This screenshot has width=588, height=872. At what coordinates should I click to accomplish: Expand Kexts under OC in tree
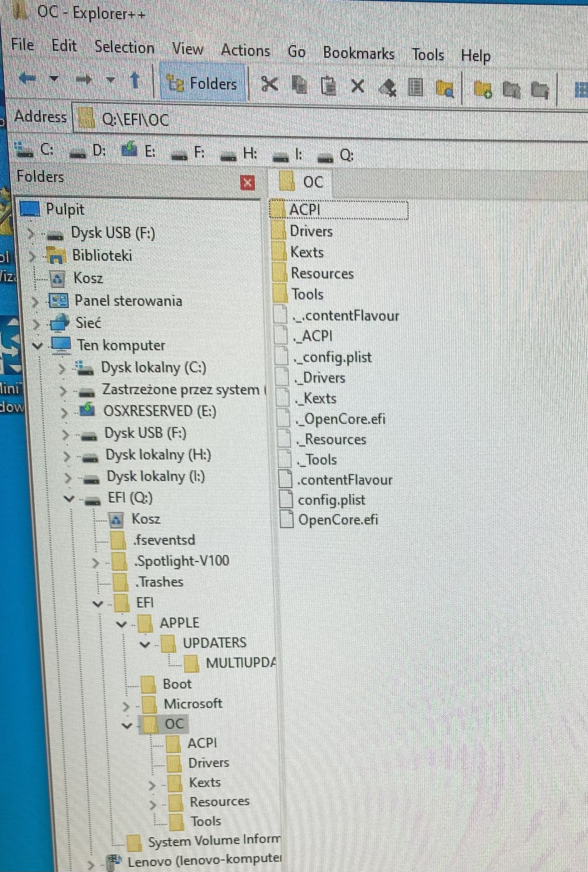point(152,784)
